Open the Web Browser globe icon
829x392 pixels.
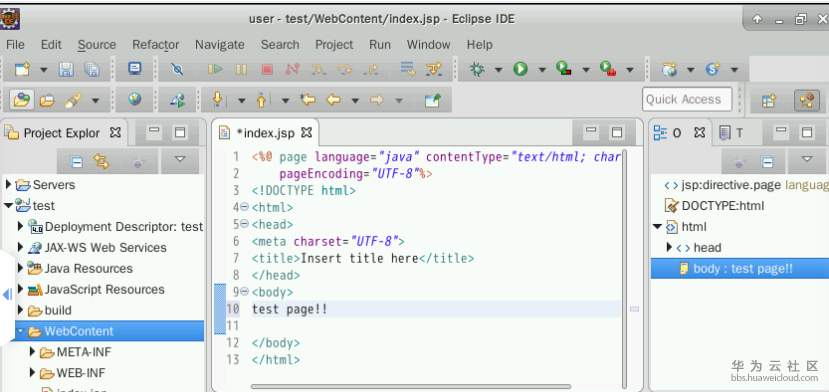[x=134, y=99]
